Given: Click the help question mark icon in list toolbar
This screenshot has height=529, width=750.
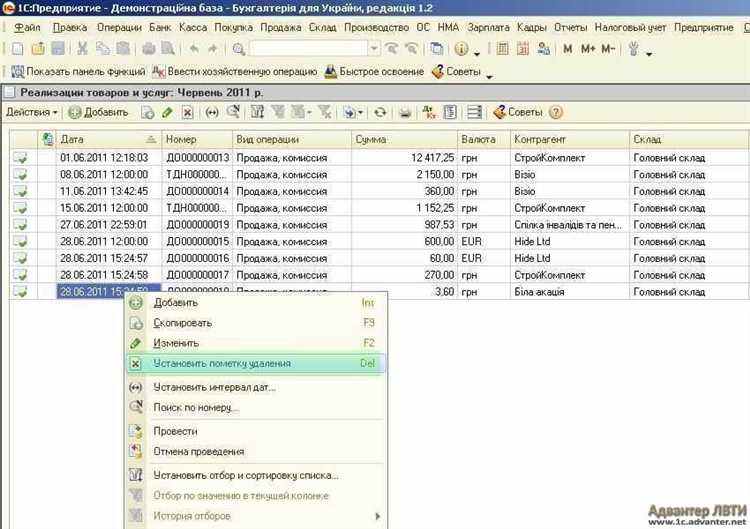Looking at the screenshot, I should 556,113.
